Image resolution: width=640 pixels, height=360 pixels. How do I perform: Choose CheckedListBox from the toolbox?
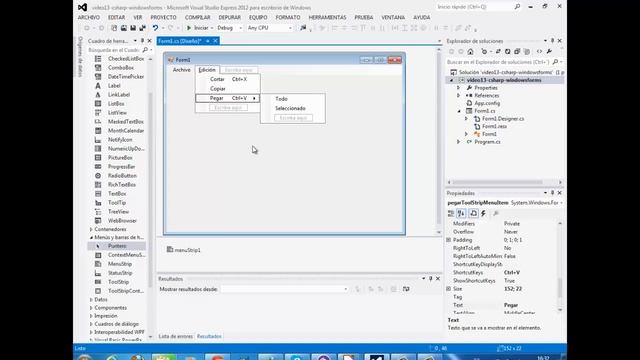[126, 59]
